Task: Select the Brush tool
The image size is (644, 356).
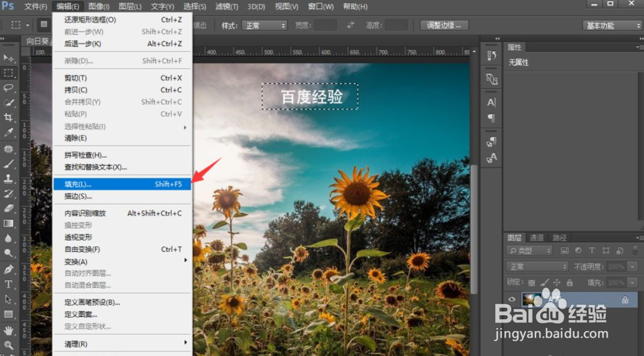Action: coord(8,164)
